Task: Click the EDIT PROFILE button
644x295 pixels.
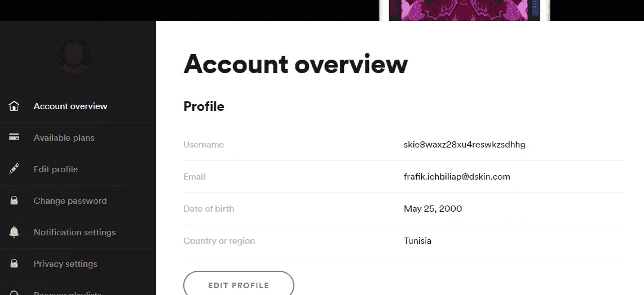Action: click(x=239, y=285)
